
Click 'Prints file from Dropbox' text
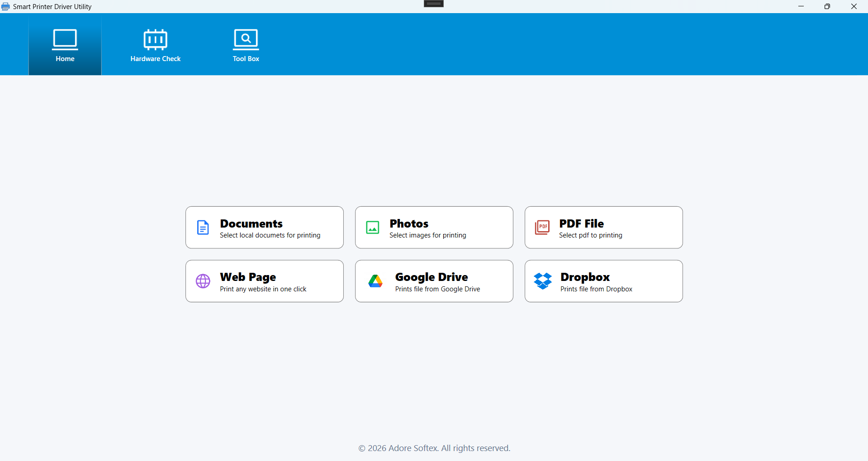597,289
